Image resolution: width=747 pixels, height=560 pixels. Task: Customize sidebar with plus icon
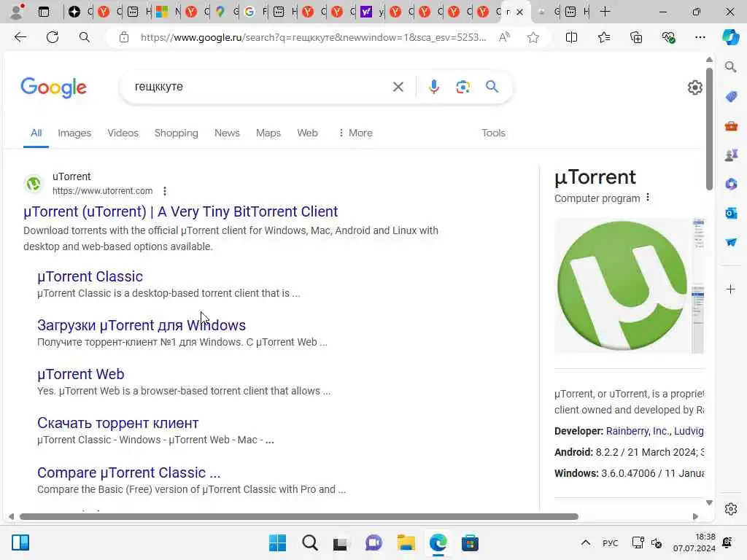730,289
